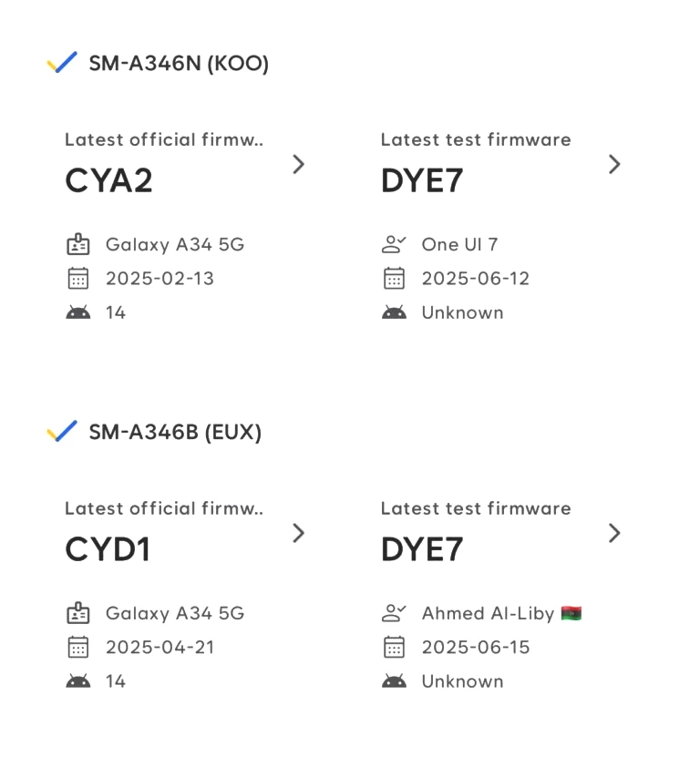The width and height of the screenshot is (700, 757).
Task: Click the user icon next to Ahmed Al-Liby
Action: [x=394, y=613]
